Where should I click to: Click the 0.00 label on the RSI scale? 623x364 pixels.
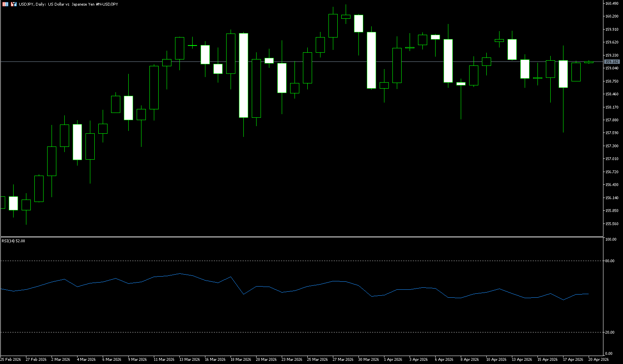tap(609, 354)
